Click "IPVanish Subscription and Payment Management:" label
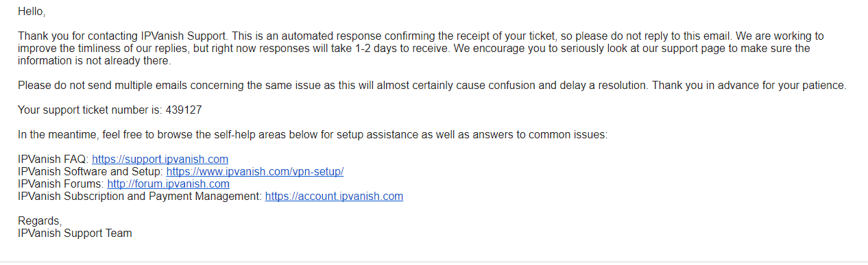 click(x=140, y=196)
